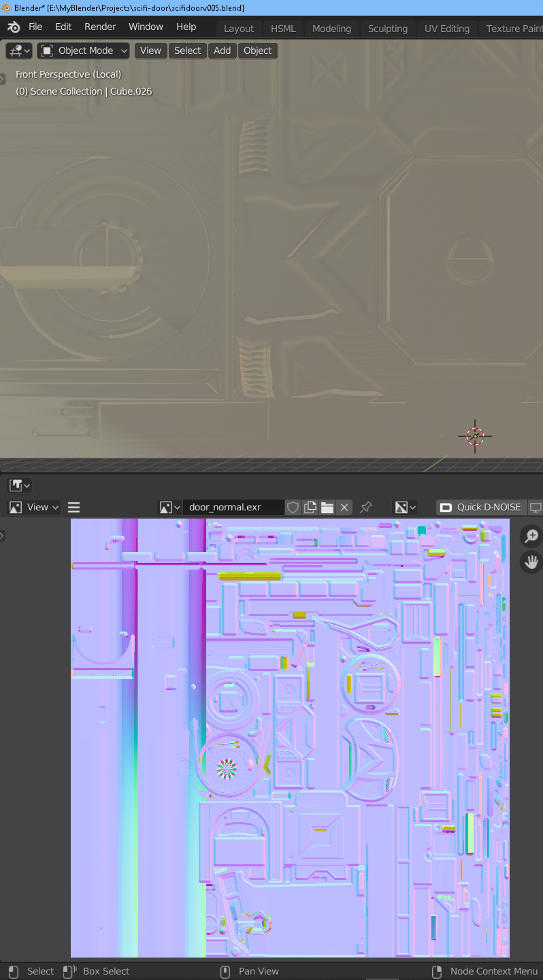Click the Blender logo icon

point(14,27)
